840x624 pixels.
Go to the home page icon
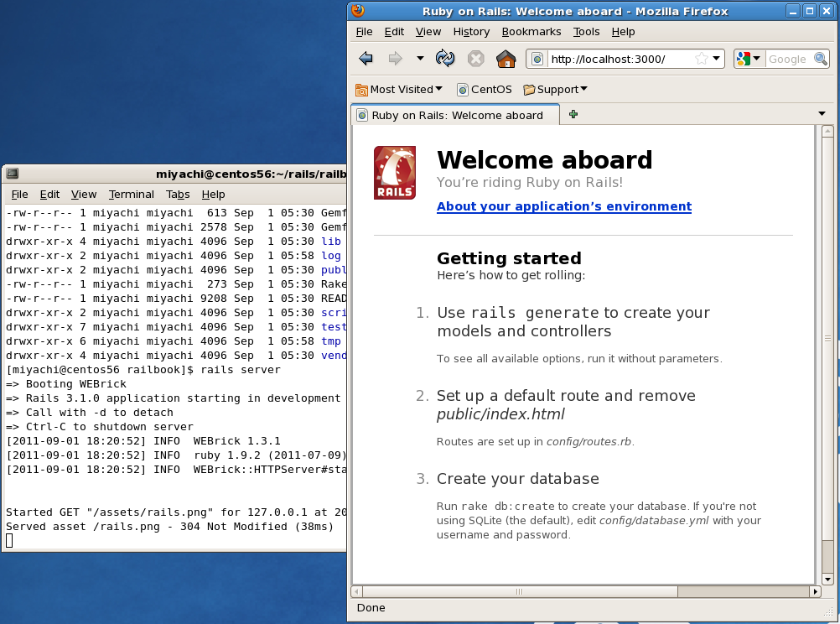point(506,59)
